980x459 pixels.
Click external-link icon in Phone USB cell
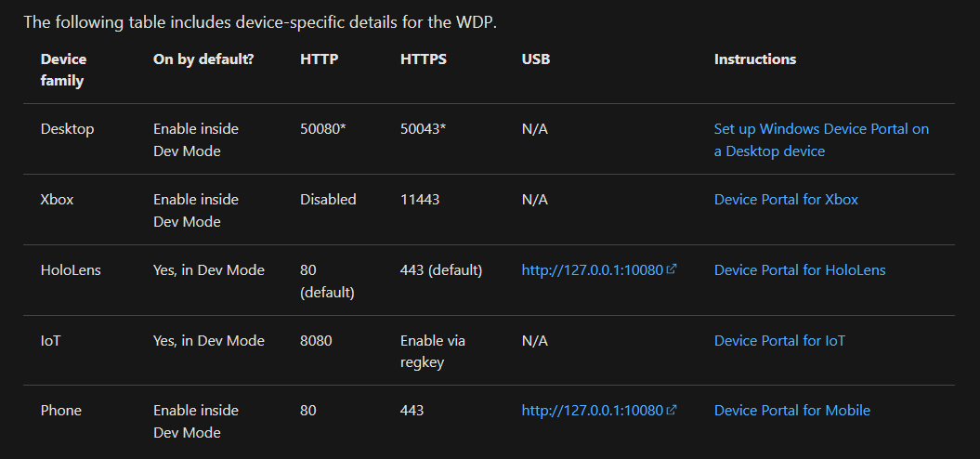point(672,411)
